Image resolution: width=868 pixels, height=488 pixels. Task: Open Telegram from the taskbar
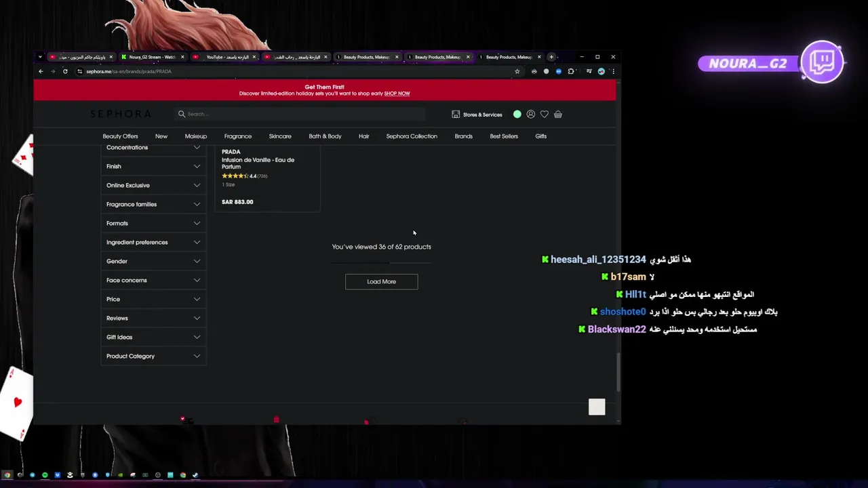pyautogui.click(x=32, y=475)
